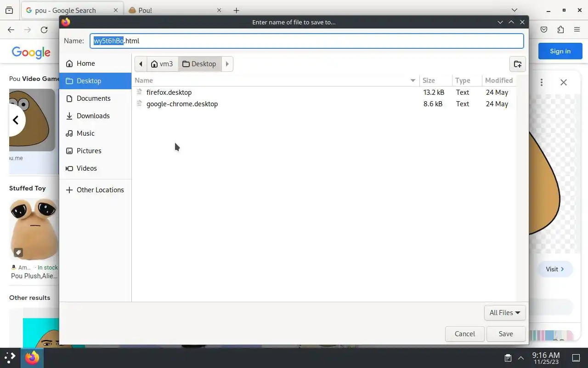Screen dimensions: 588x368
Task: Open 'Pou Plush,Alie...' product link
Action: tap(34, 276)
